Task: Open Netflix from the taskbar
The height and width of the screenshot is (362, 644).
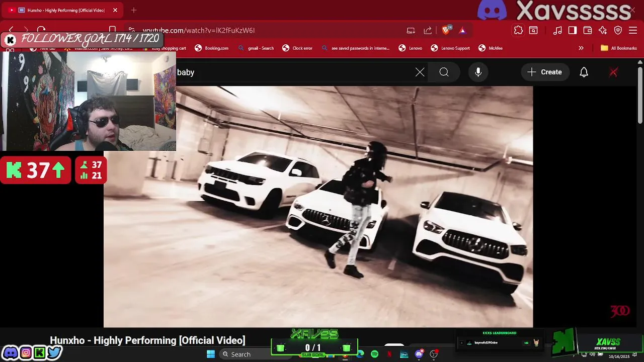Action: (x=389, y=354)
